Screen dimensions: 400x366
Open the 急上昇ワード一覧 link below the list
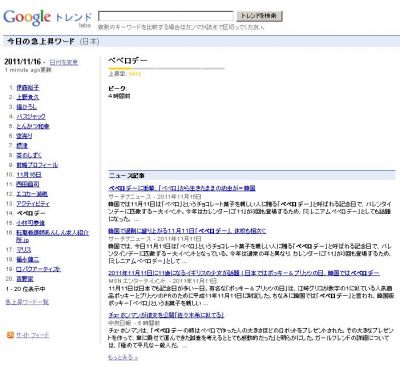pos(27,302)
